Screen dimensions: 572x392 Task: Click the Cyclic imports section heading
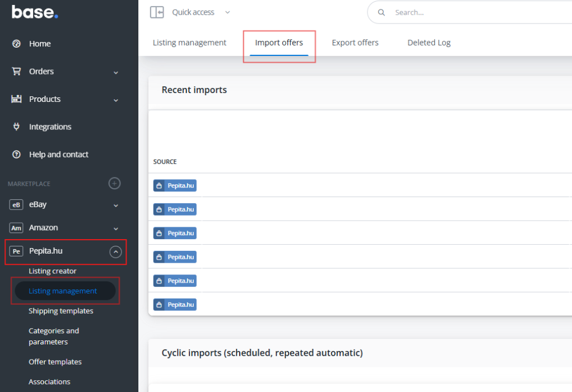(x=262, y=353)
